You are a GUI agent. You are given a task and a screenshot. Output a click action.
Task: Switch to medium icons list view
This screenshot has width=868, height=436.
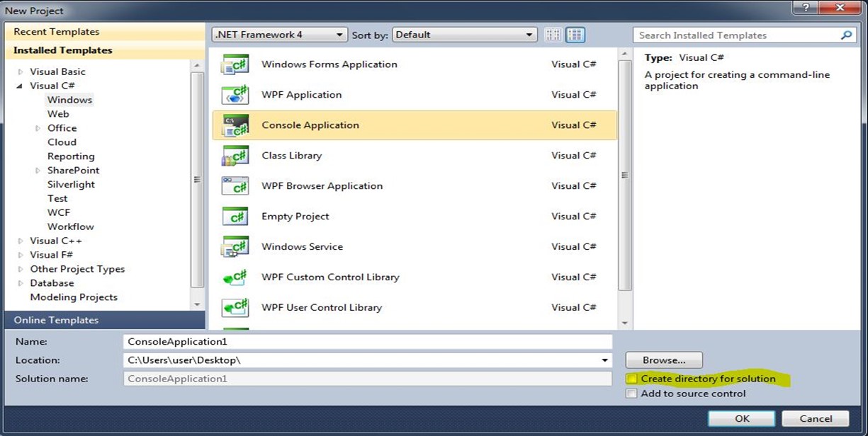575,35
